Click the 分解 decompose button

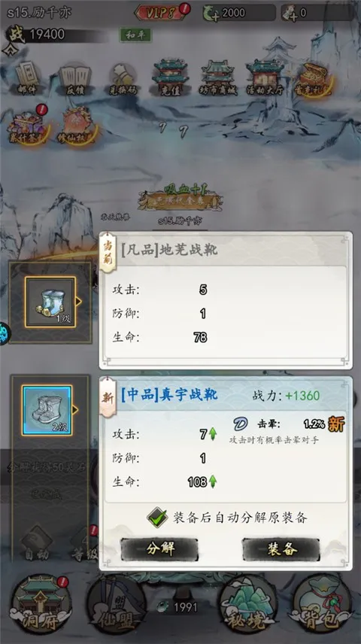159,549
